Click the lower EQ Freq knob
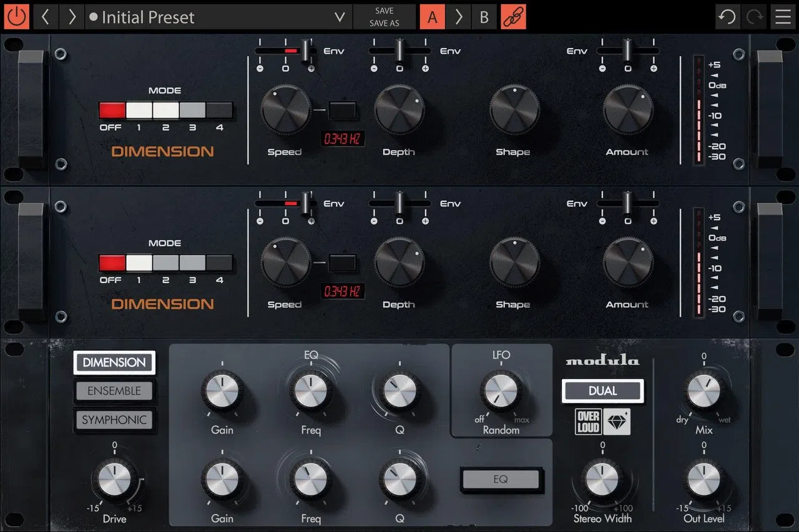Viewport: 799px width, 532px height. 310,479
